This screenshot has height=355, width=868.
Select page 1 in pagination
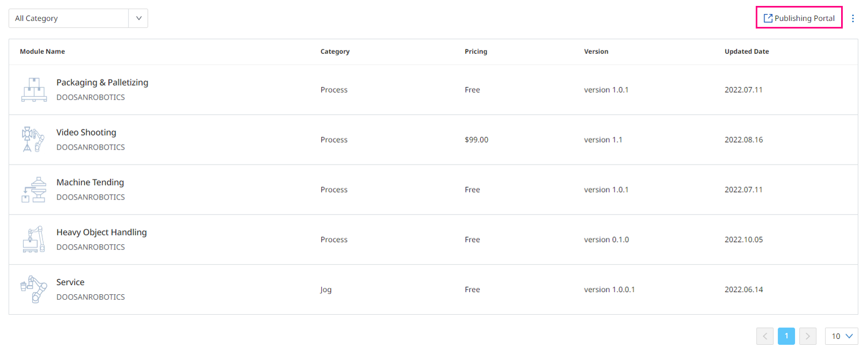[x=786, y=336]
